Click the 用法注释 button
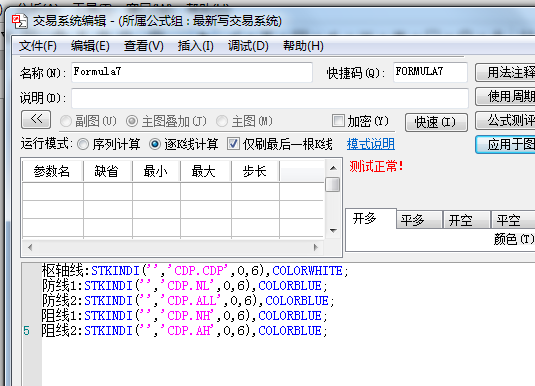 [x=506, y=72]
